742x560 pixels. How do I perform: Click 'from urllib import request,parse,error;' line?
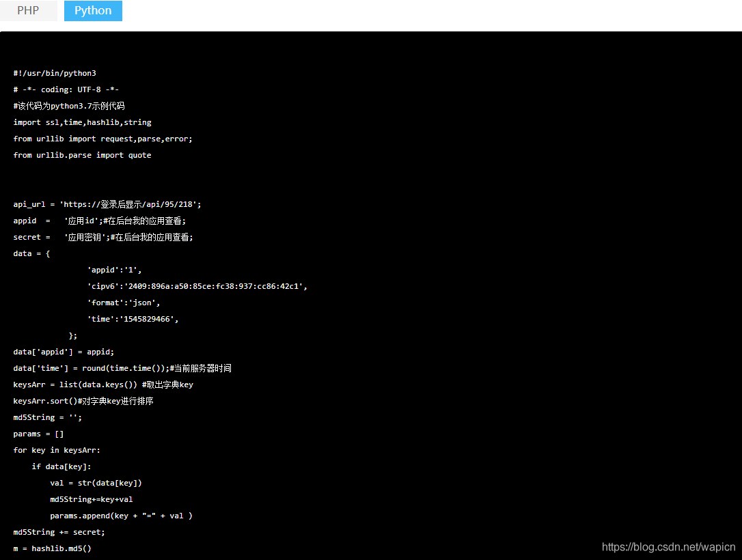103,139
